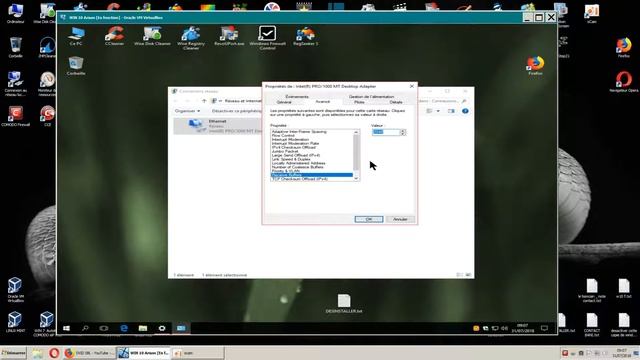Click the Opera icon on host taskbar
This screenshot has width=640, height=360.
click(54, 353)
